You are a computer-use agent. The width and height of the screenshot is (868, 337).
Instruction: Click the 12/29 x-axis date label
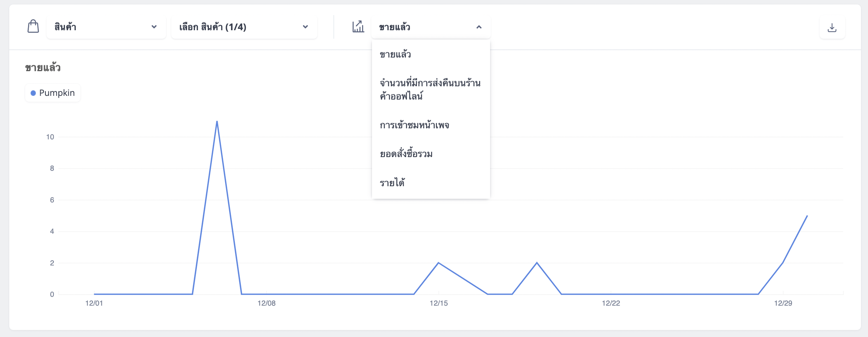(783, 303)
